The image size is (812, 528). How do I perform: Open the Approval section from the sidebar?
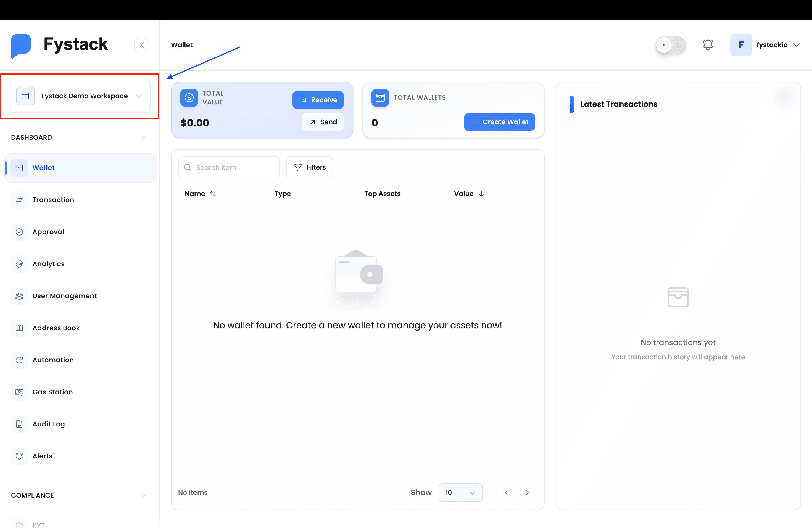(48, 232)
